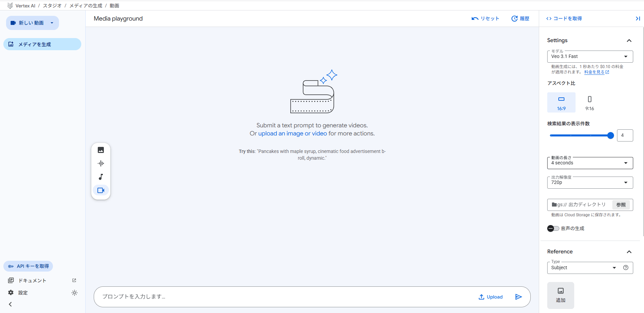Image resolution: width=644 pixels, height=313 pixels.
Task: Choose the 16:9 aspect ratio
Action: [x=561, y=102]
